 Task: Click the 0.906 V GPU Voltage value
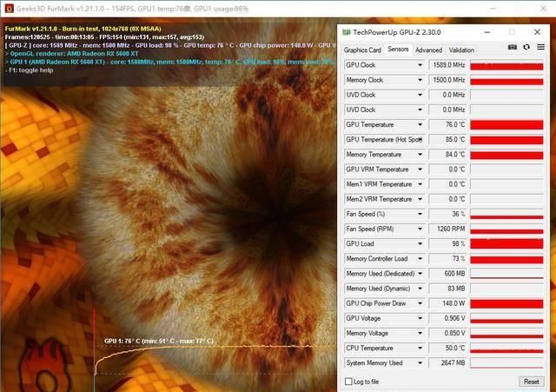(x=447, y=318)
